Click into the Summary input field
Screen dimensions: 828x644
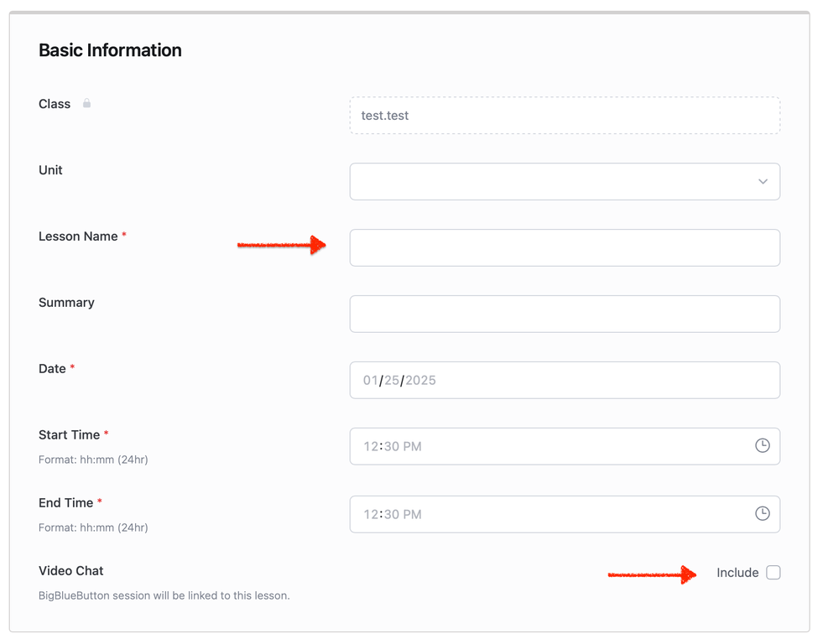565,314
